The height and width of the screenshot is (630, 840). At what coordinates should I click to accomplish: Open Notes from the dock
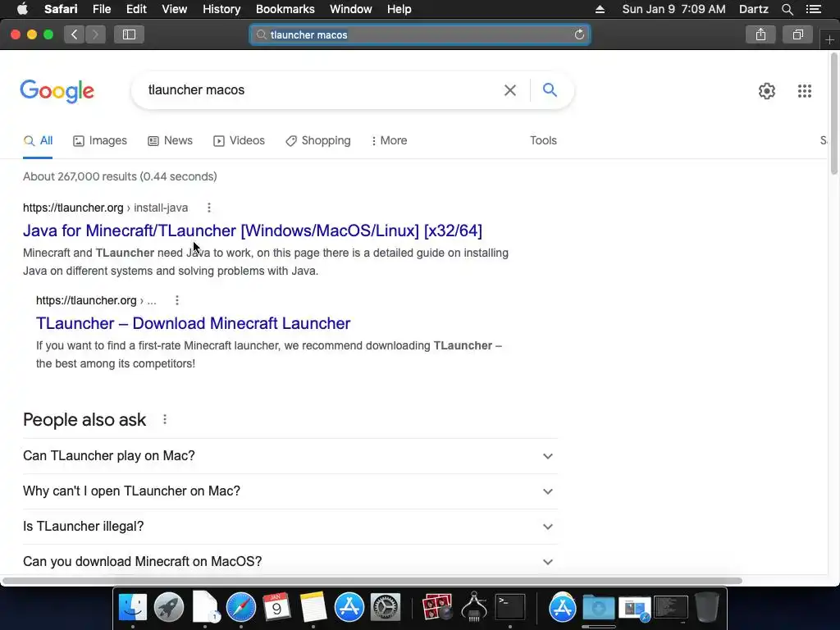tap(313, 607)
